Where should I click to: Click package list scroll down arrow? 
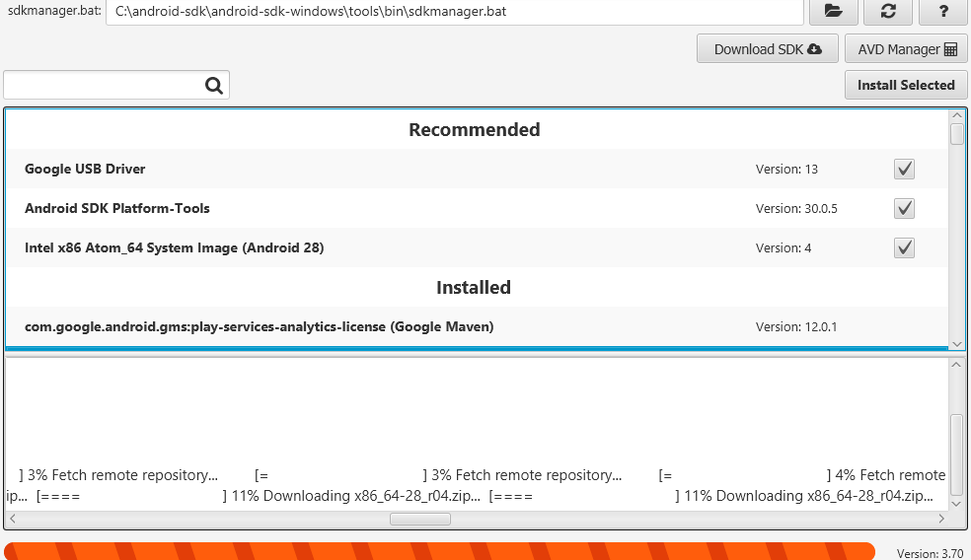tap(957, 344)
